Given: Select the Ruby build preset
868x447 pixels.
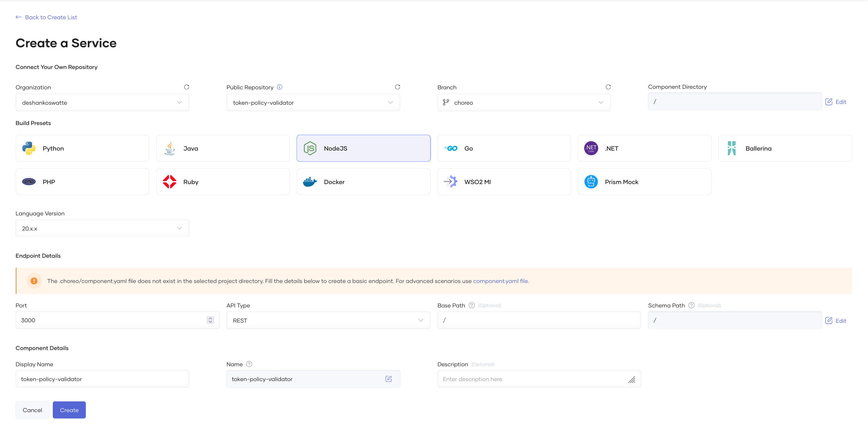Looking at the screenshot, I should click(x=223, y=182).
